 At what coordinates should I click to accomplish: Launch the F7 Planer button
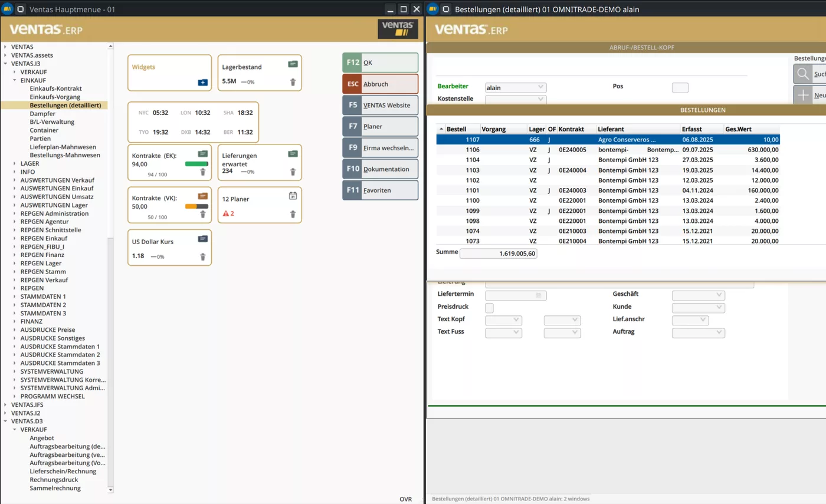(x=381, y=126)
